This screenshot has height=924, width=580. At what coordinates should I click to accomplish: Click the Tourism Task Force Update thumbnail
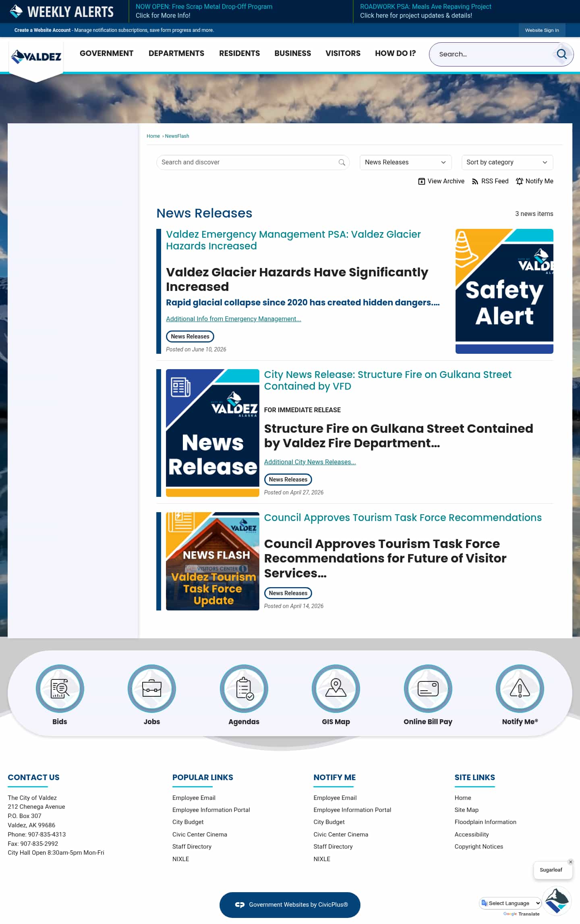[212, 561]
